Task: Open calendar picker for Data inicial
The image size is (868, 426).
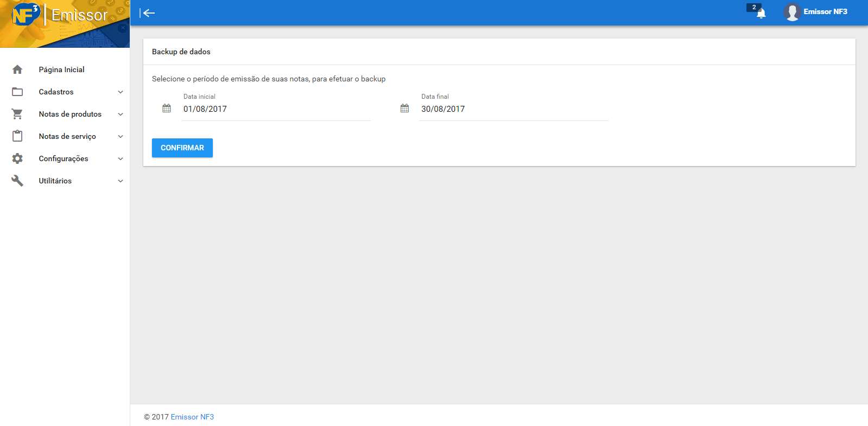Action: [x=167, y=109]
